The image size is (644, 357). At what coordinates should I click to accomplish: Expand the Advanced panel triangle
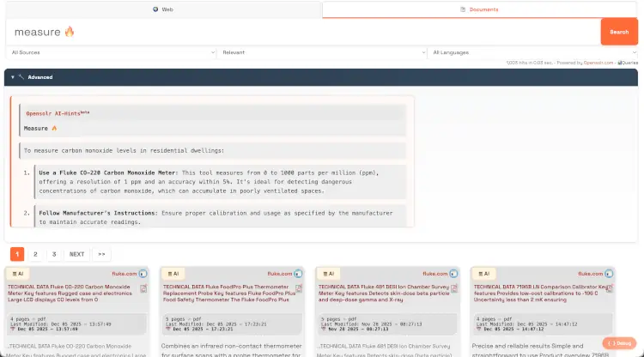[x=13, y=77]
